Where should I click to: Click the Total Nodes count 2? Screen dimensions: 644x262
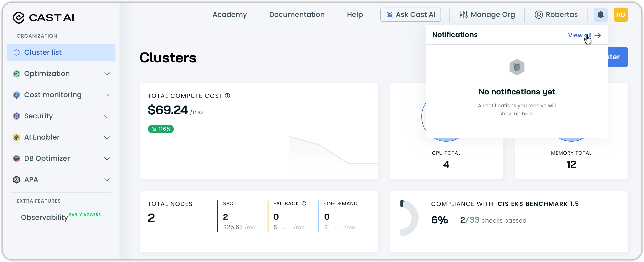[x=151, y=218]
